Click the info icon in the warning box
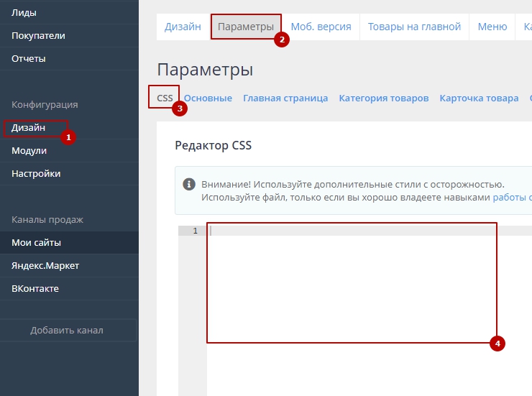 188,184
